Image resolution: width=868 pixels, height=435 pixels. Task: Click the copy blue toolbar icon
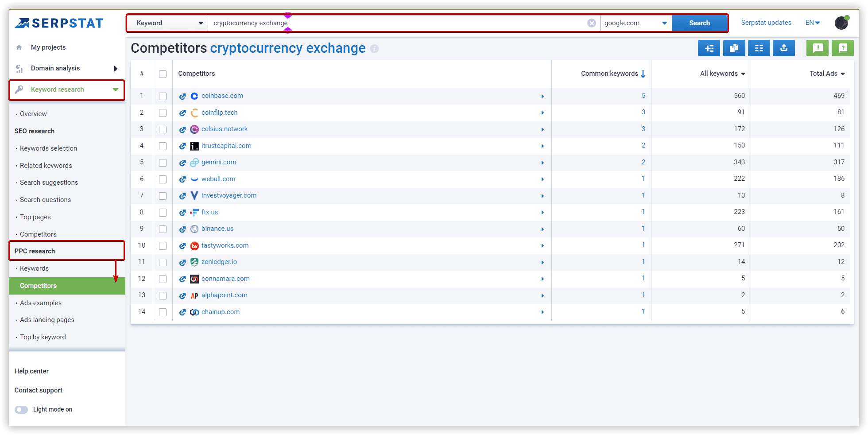734,48
